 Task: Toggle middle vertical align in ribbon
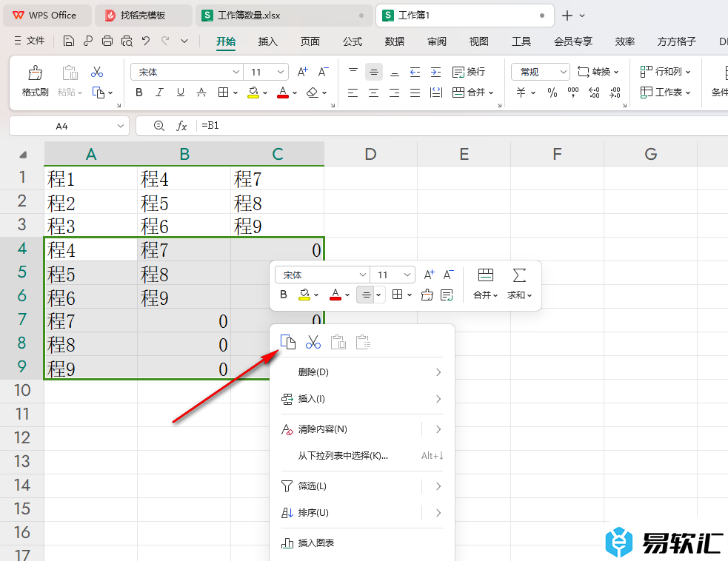coord(374,72)
